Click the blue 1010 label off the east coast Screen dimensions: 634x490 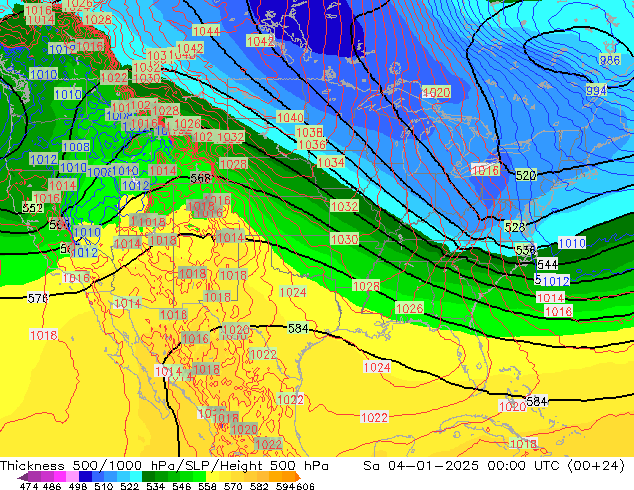click(572, 243)
